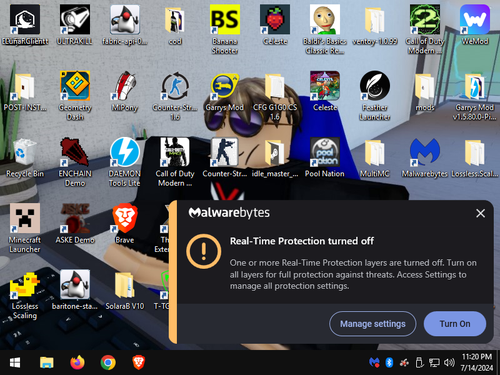Open the volume speaker tray icon

[x=449, y=363]
